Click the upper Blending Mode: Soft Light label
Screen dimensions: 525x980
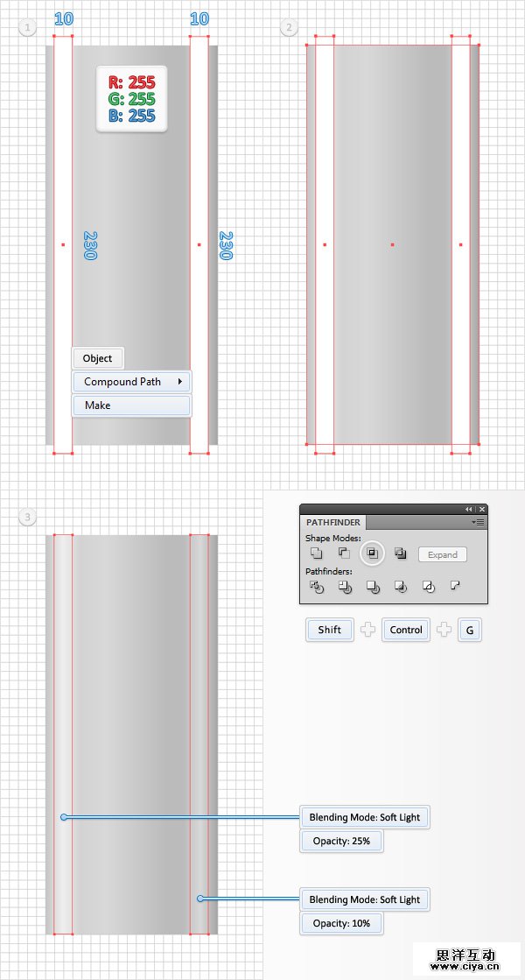365,817
